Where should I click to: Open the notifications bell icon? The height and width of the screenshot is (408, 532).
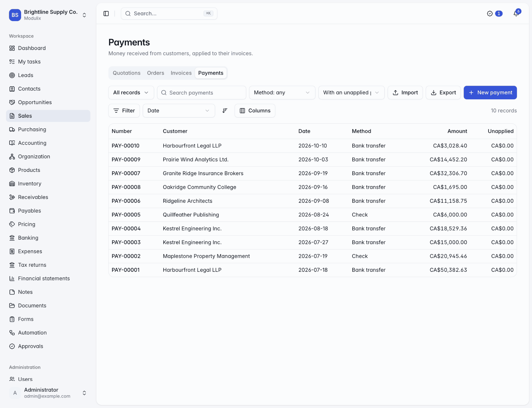coord(516,13)
